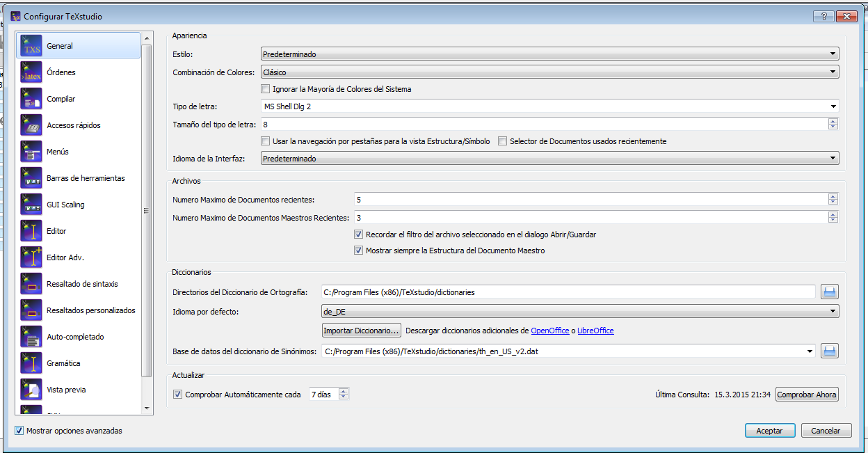Uncheck Mostrar siempre la Estructura del Documento Maestro
The image size is (868, 453).
[359, 251]
